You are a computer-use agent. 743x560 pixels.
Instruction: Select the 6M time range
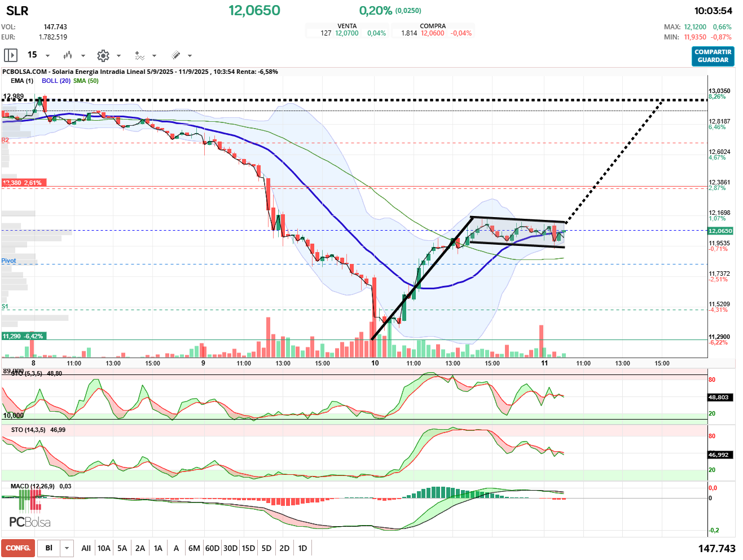pyautogui.click(x=194, y=548)
